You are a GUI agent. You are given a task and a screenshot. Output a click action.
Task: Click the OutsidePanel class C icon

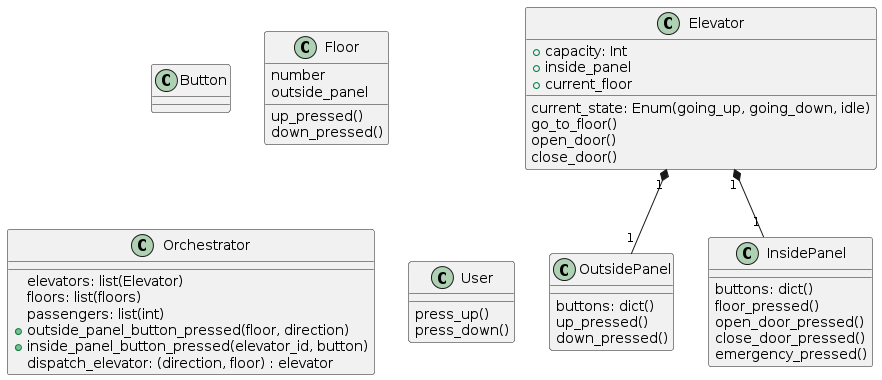[565, 269]
